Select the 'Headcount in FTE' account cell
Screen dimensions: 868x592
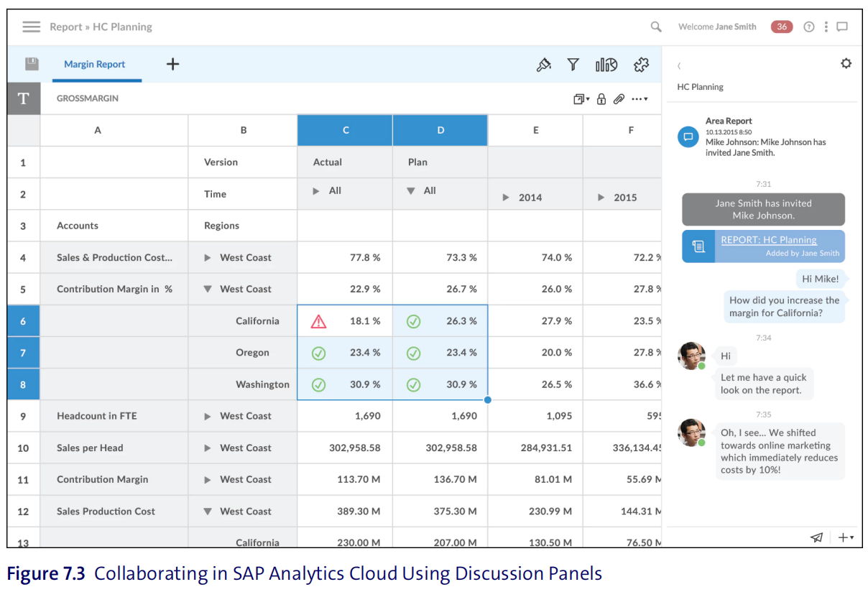pos(114,416)
